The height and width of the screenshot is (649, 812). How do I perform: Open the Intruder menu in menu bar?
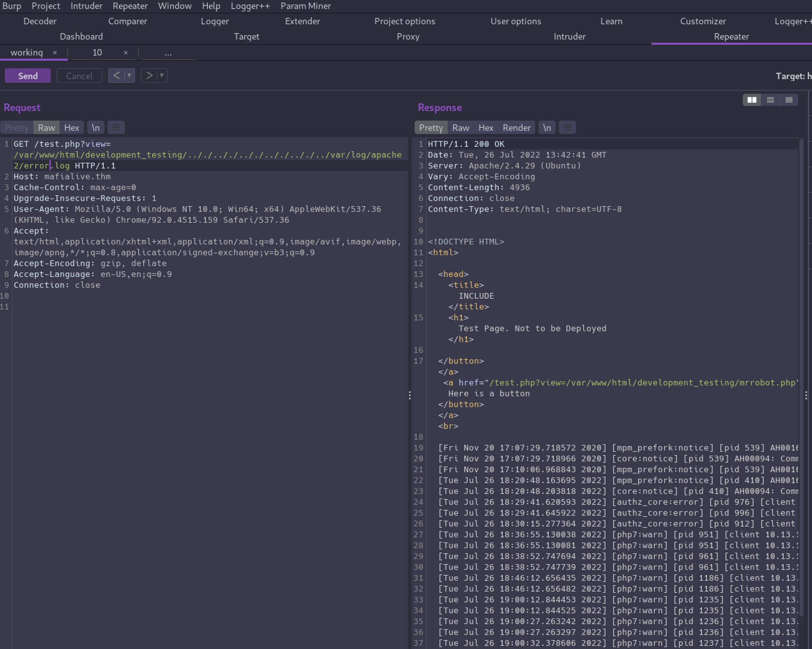pyautogui.click(x=86, y=6)
